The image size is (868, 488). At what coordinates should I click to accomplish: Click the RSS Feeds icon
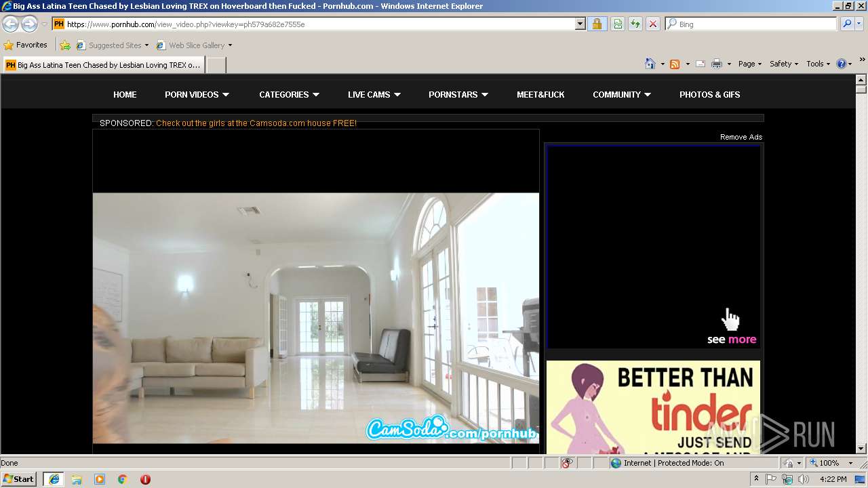pos(675,64)
